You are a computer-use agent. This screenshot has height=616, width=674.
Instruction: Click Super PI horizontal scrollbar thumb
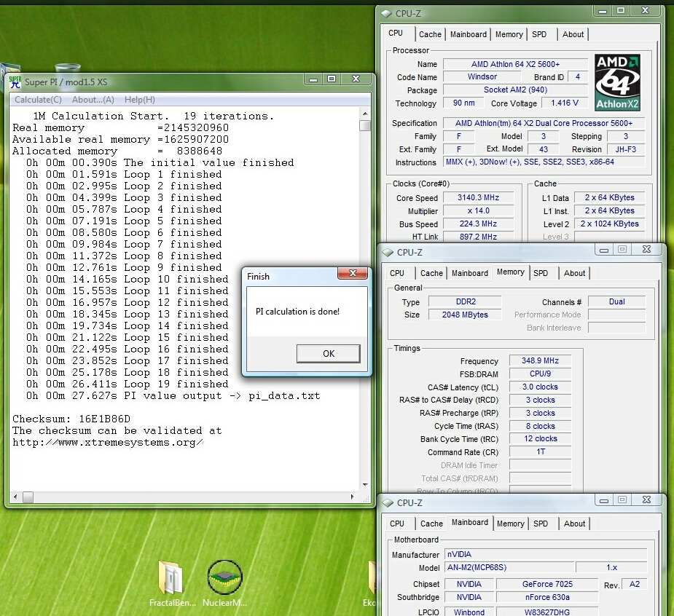click(28, 497)
